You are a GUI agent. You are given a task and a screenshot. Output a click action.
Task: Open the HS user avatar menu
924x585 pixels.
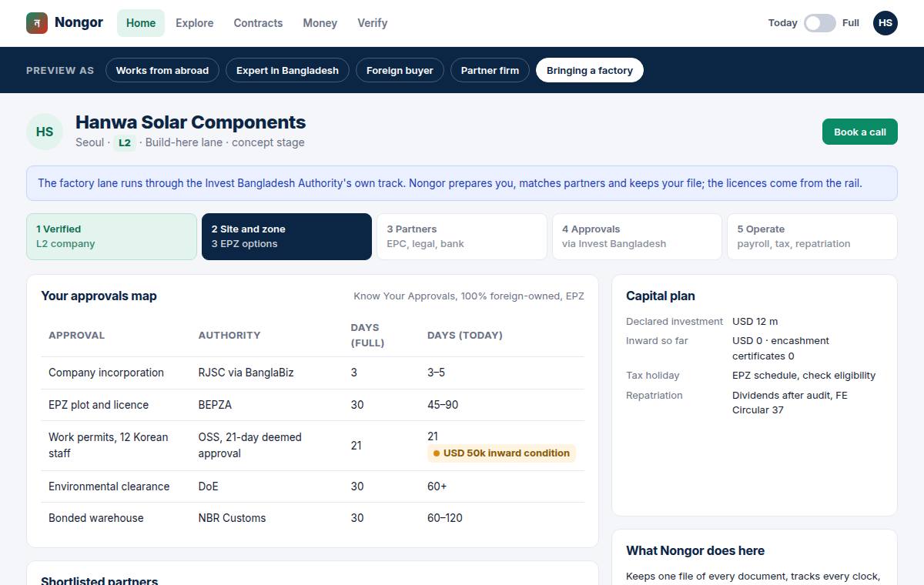[885, 23]
